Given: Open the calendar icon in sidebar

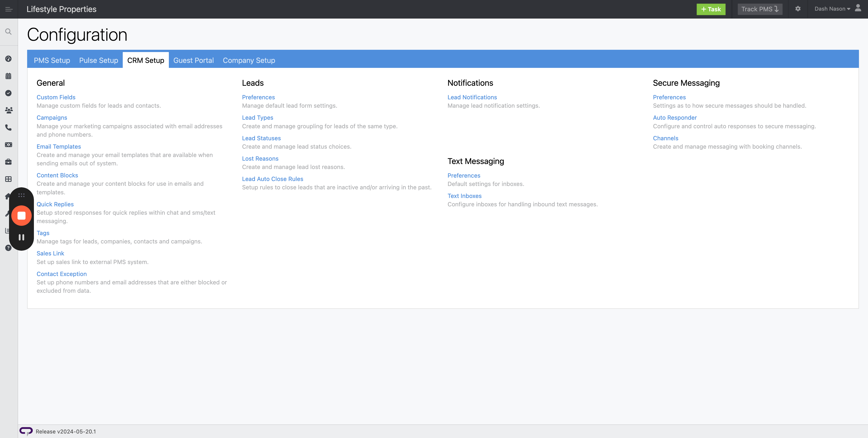Looking at the screenshot, I should pyautogui.click(x=8, y=76).
